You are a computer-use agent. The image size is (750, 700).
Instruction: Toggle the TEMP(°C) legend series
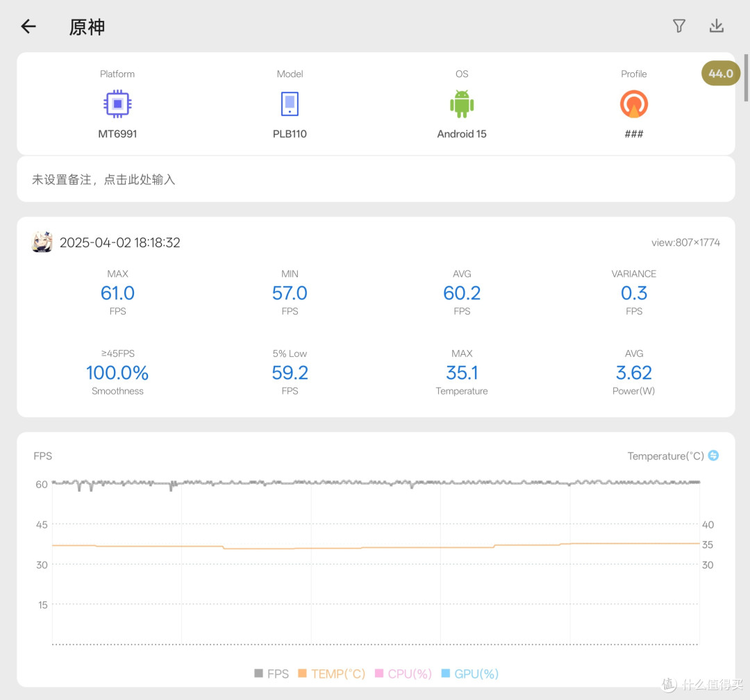coord(331,674)
